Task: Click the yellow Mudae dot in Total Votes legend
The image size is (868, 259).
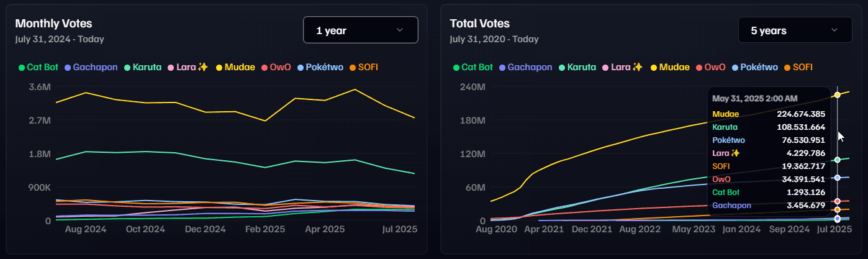Action: click(x=654, y=67)
